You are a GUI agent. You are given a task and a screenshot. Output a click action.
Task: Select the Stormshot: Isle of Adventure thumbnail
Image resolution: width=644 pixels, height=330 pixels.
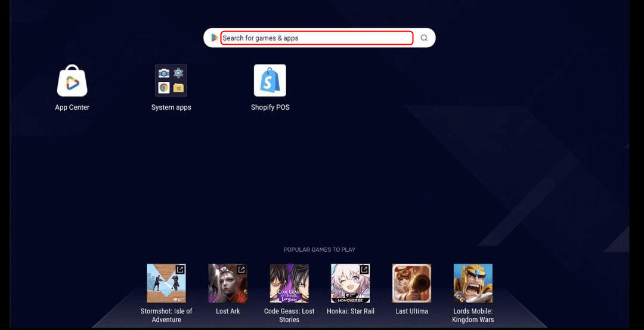tap(166, 283)
